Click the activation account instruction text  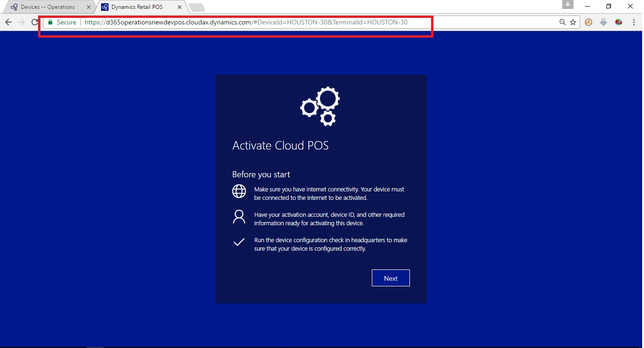tap(329, 219)
